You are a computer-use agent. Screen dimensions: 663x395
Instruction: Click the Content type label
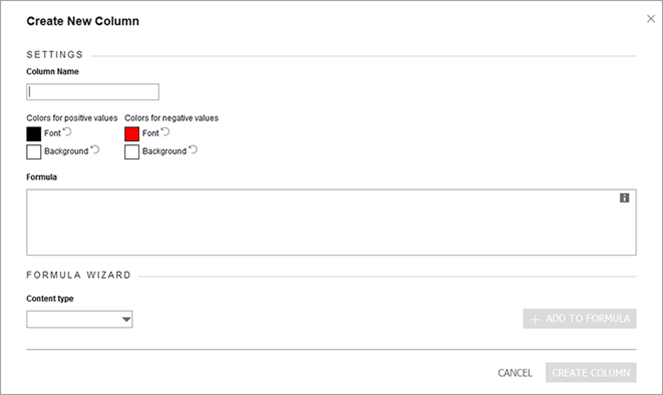coord(50,299)
